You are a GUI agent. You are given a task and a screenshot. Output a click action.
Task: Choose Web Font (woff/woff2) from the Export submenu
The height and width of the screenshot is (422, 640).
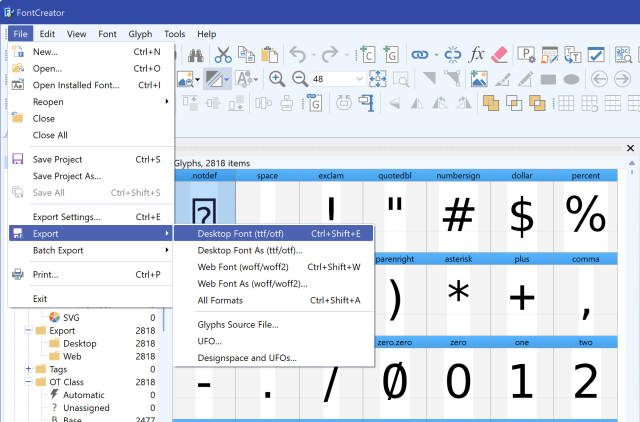[273, 267]
